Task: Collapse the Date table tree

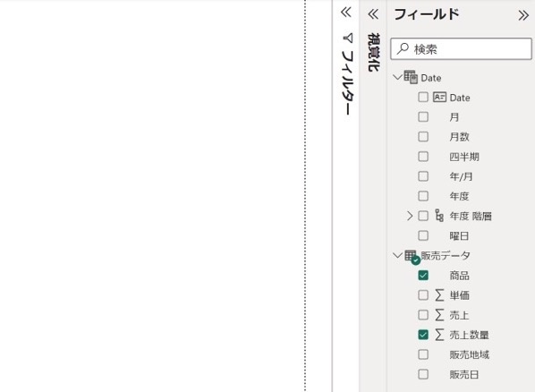Action: (x=397, y=77)
